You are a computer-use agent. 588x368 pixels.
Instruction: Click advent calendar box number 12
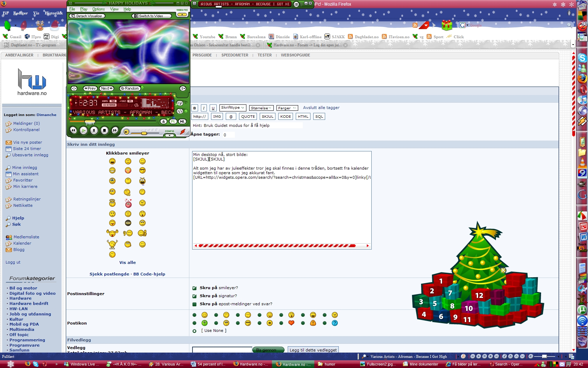[x=479, y=295]
